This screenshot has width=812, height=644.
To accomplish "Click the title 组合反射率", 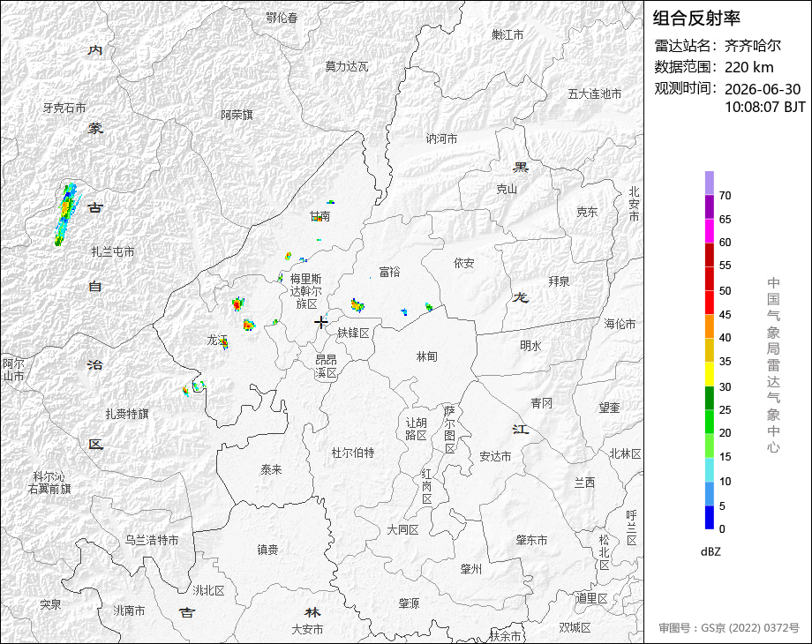I will click(696, 19).
